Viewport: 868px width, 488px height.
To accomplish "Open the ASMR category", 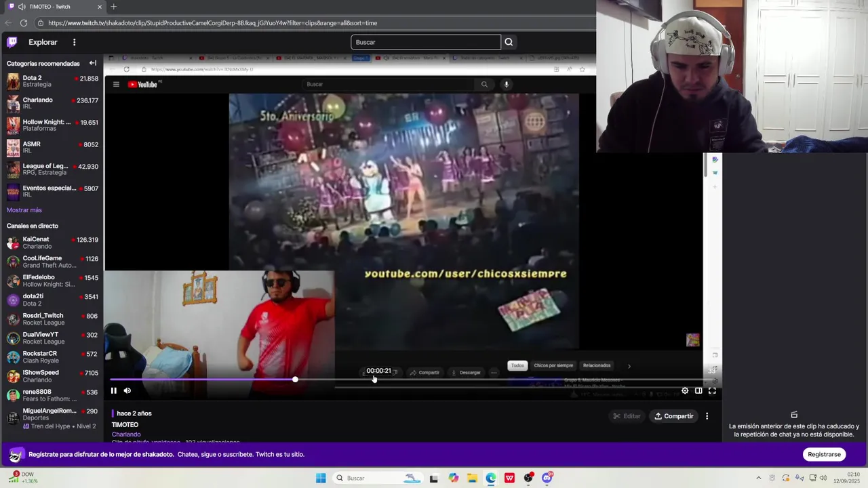I will pyautogui.click(x=52, y=147).
